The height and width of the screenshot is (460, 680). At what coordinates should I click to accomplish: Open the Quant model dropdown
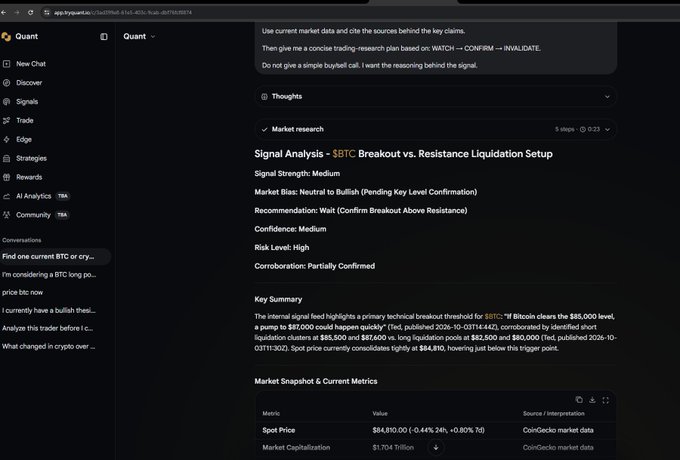click(x=139, y=36)
